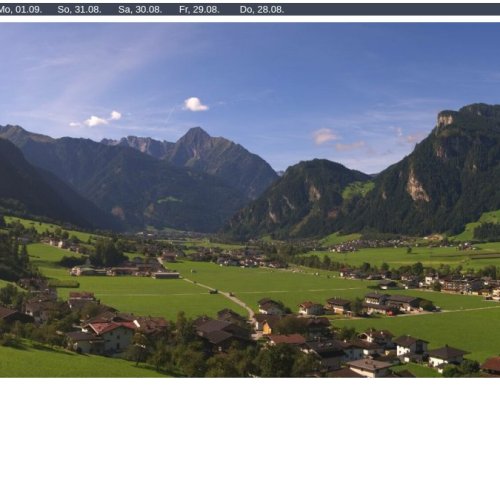Open the alpine valley webcam image

tap(250, 200)
